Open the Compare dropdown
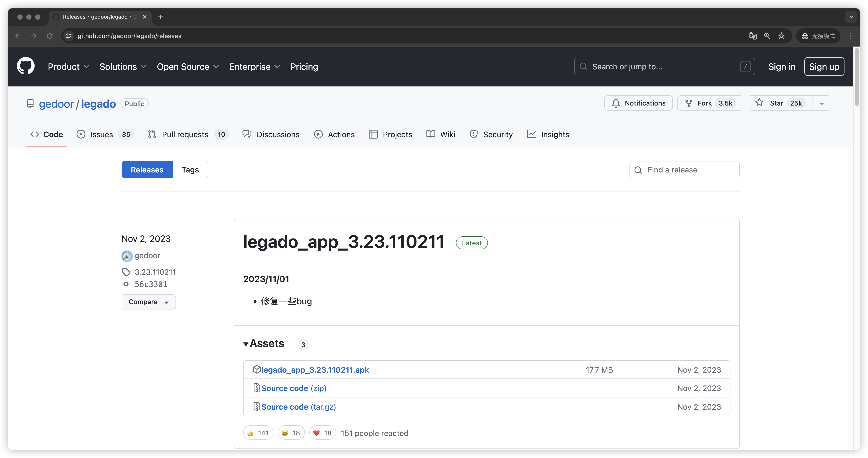 (149, 302)
